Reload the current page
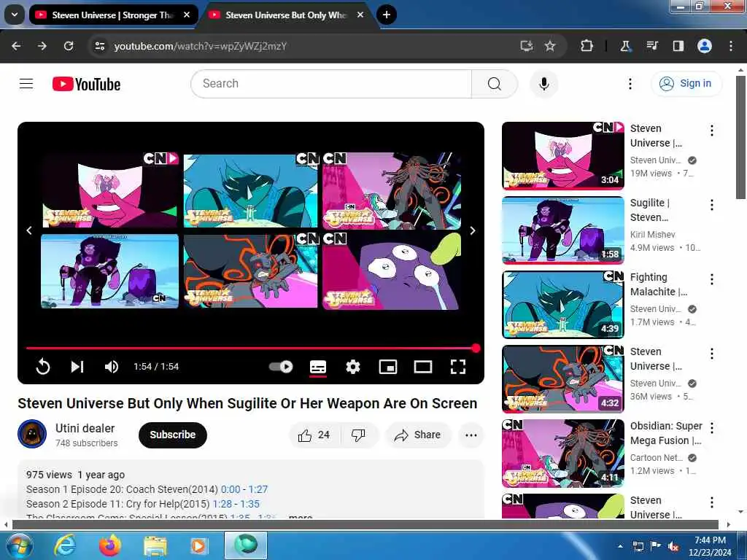Screen dimensions: 747x560 point(69,46)
